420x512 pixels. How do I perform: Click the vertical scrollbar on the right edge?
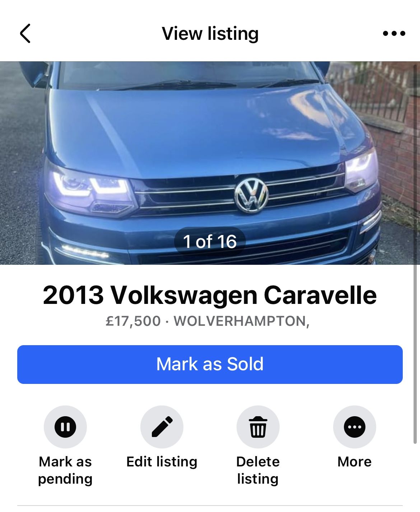click(x=415, y=254)
